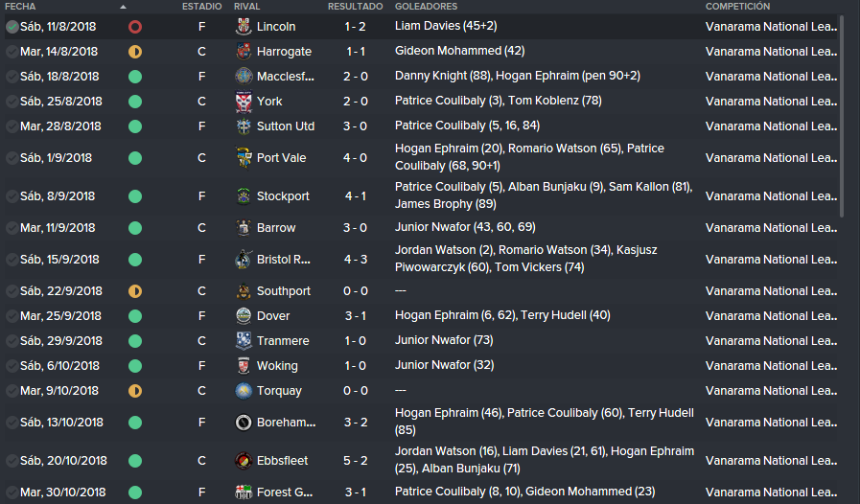860x504 pixels.
Task: Click the sort arrow beside FECHA header
Action: pos(123,7)
